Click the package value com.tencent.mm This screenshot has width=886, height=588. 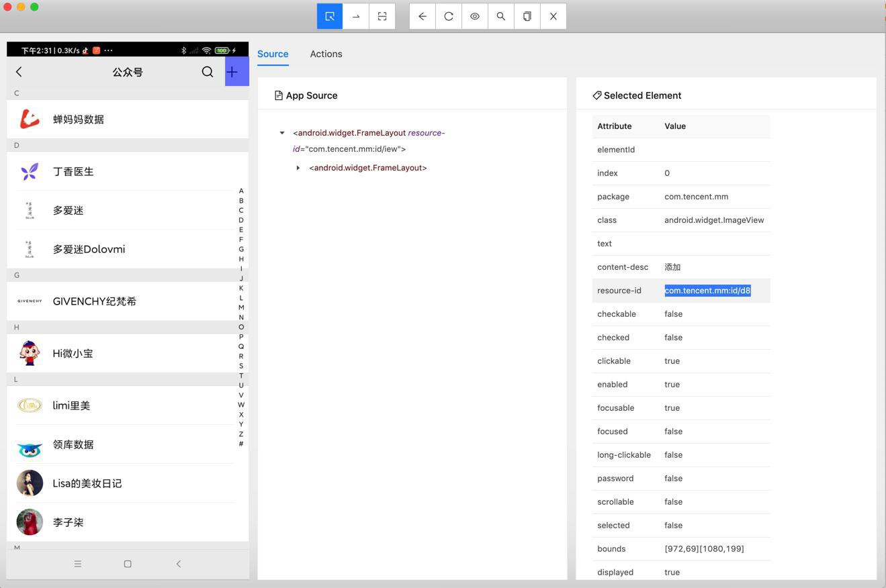coord(696,197)
